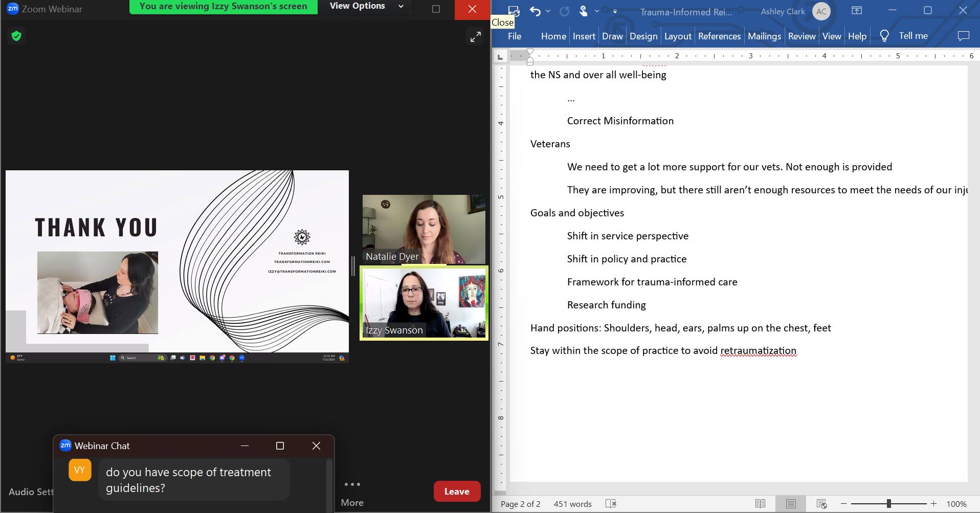Click the Correct Misinformation line
980x513 pixels.
click(x=620, y=121)
